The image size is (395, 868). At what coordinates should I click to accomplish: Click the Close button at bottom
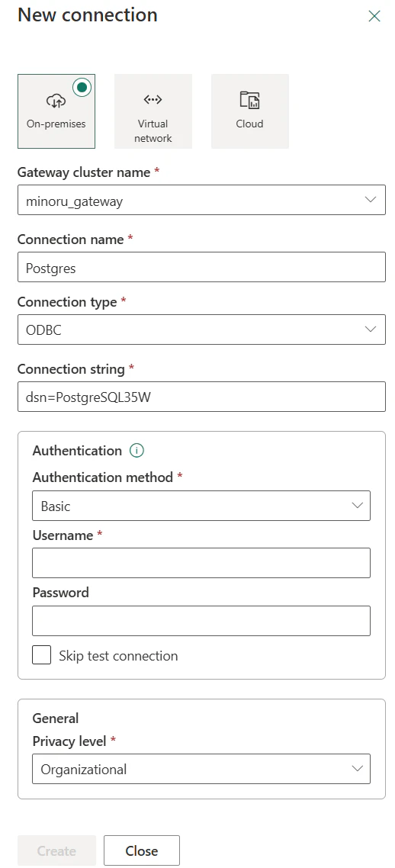point(142,850)
